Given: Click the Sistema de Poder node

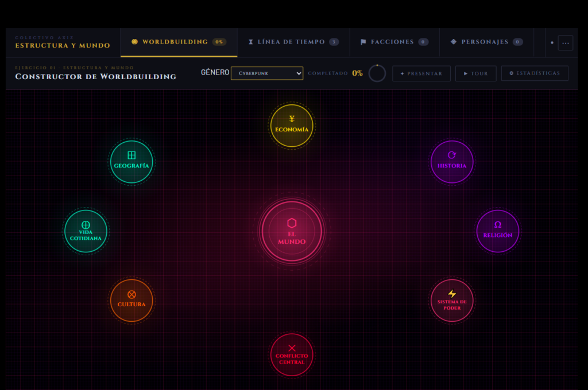Looking at the screenshot, I should tap(452, 301).
